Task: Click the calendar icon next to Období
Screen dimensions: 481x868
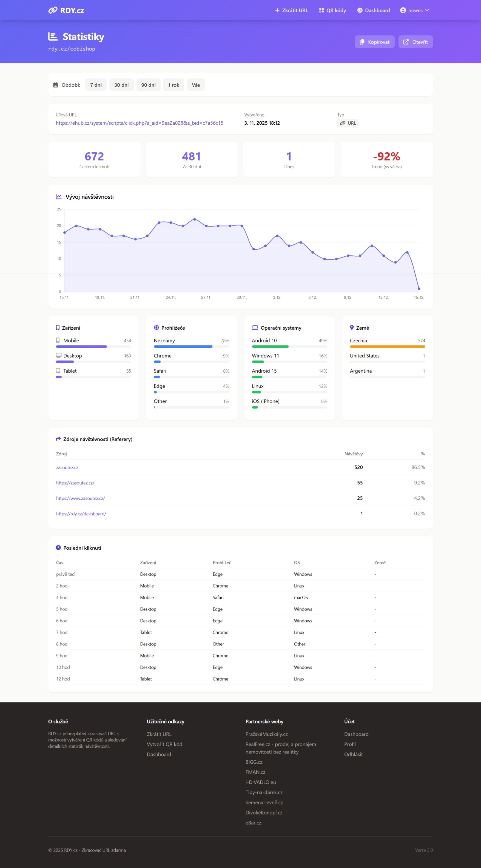Action: pyautogui.click(x=56, y=85)
